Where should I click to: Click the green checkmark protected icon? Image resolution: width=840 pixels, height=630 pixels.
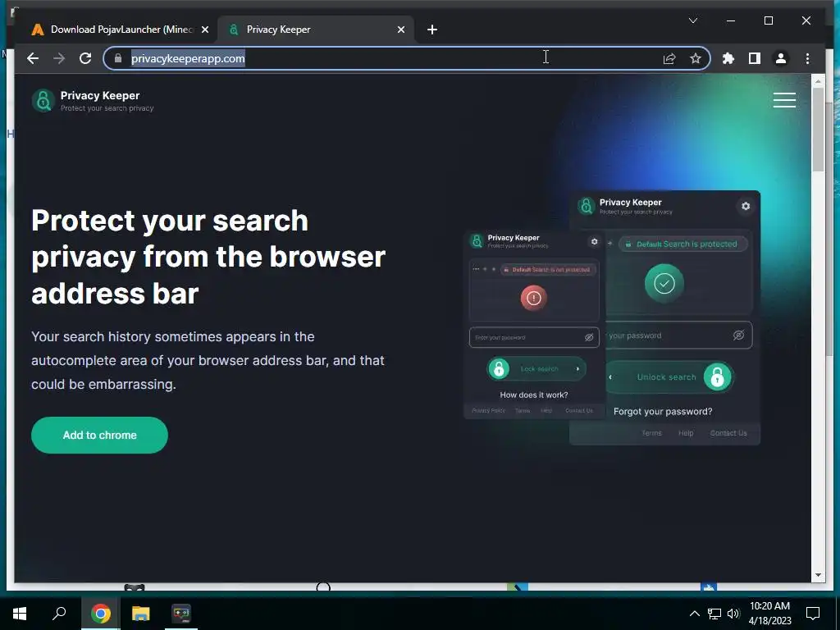pos(664,283)
